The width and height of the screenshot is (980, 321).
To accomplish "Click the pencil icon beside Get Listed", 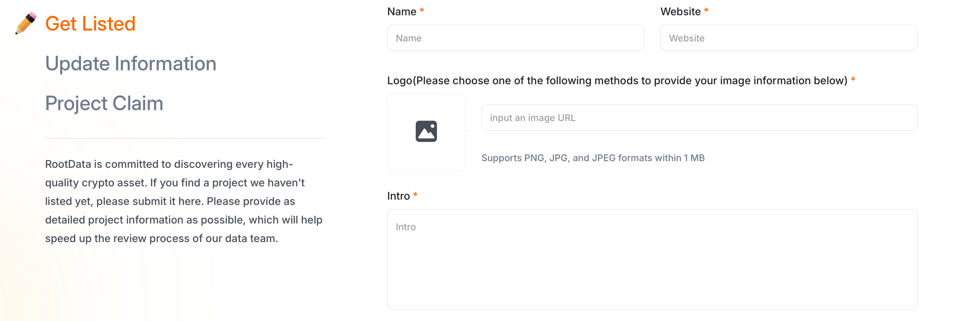I will 26,23.
